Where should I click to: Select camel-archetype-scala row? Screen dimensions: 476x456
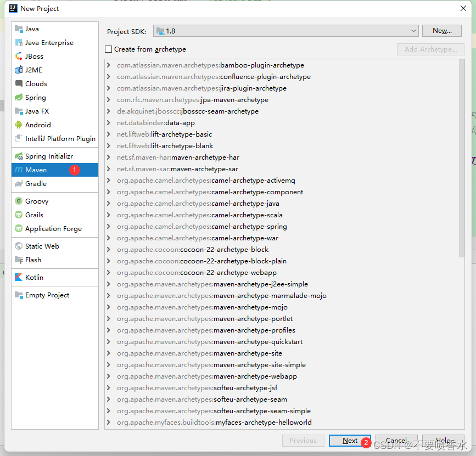pyautogui.click(x=282, y=215)
